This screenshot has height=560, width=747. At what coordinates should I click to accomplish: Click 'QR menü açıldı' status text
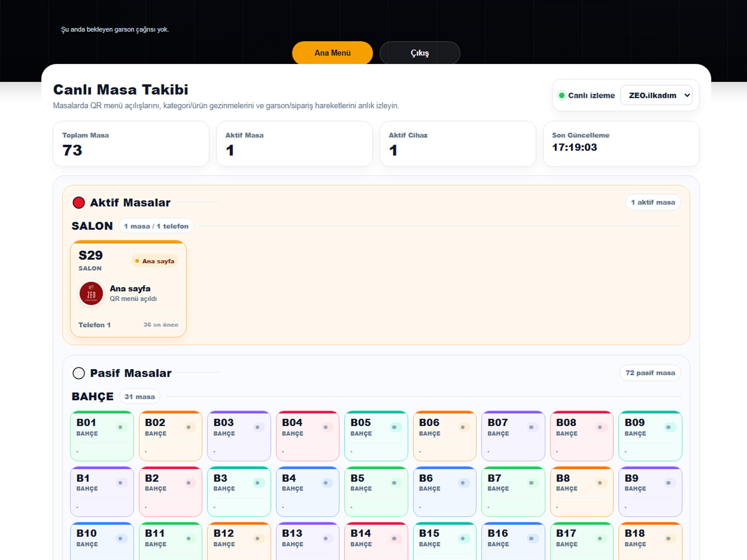point(133,299)
